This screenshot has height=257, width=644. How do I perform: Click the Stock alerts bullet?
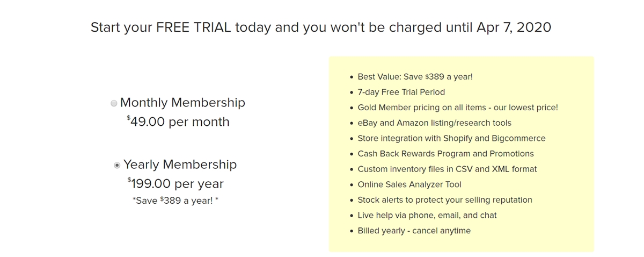tap(444, 200)
